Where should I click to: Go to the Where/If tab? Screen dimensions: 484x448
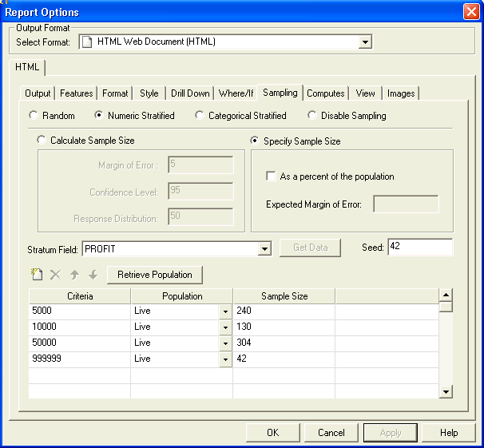236,93
